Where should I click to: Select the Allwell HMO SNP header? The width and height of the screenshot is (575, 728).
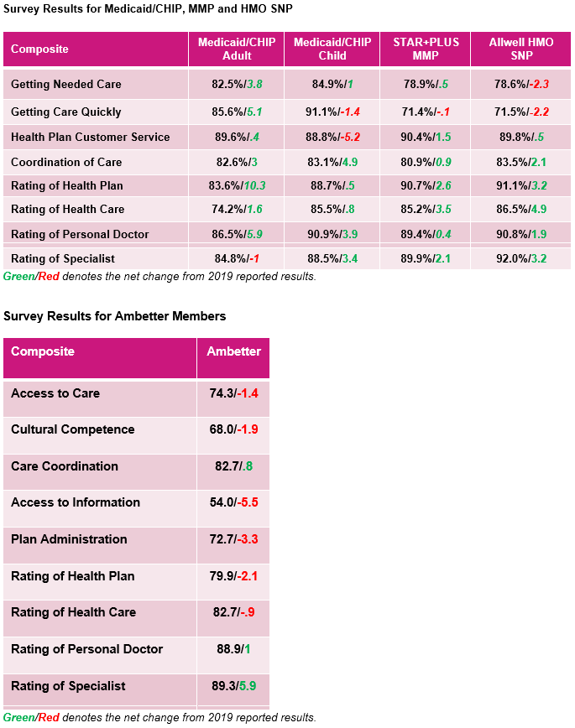pyautogui.click(x=521, y=49)
